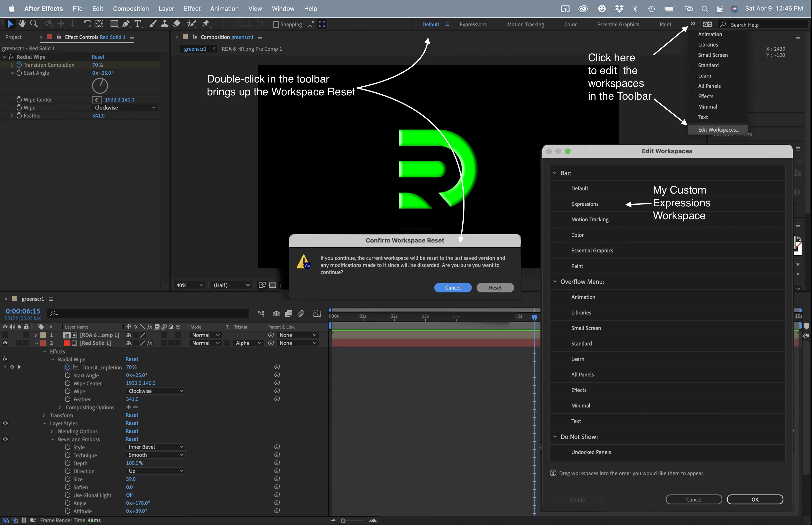Image resolution: width=812 pixels, height=525 pixels.
Task: Open the Composition menu
Action: tap(131, 8)
